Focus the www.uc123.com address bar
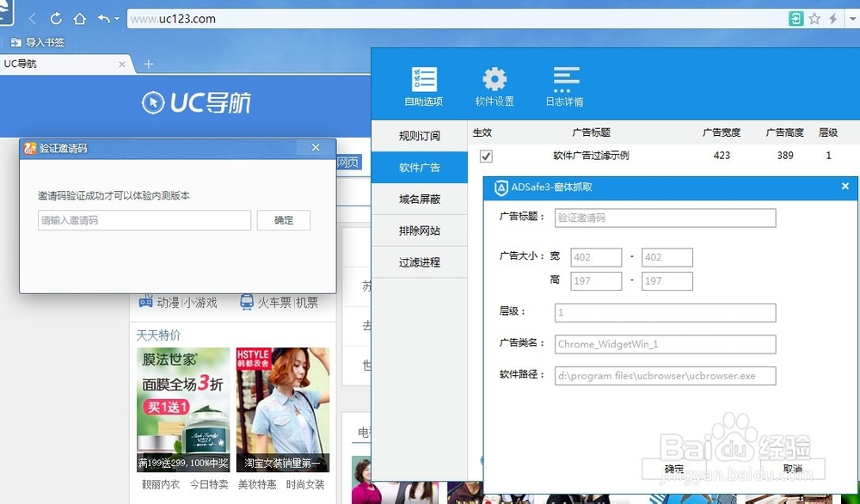This screenshot has width=860, height=504. coord(455,19)
